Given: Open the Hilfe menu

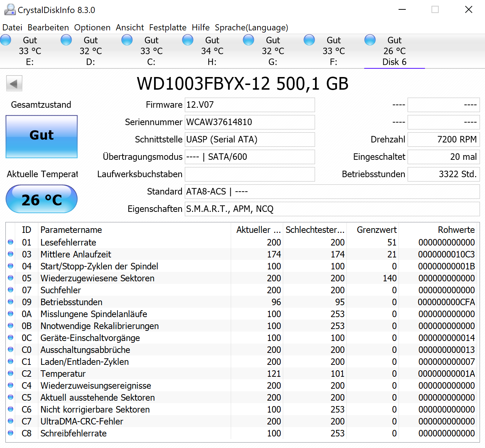Looking at the screenshot, I should [201, 27].
